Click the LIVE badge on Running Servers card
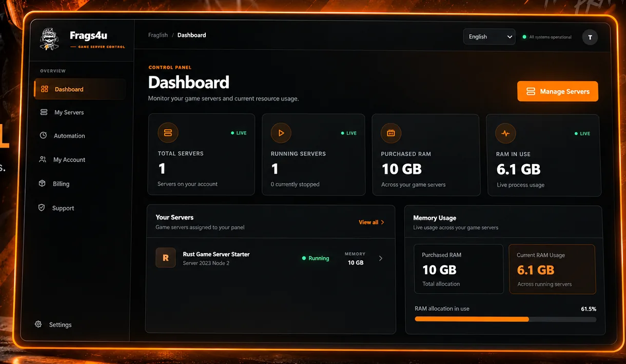Viewport: 626px width, 364px height. coord(349,133)
